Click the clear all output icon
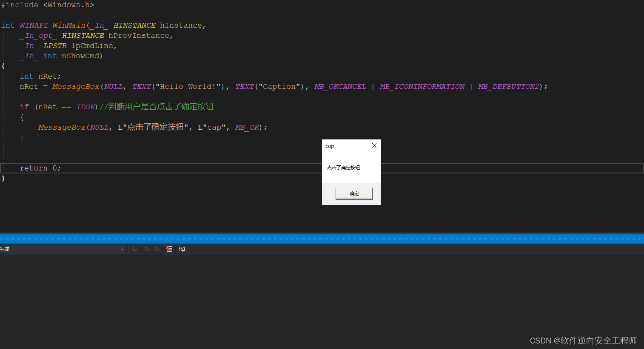The image size is (644, 349). 169,249
